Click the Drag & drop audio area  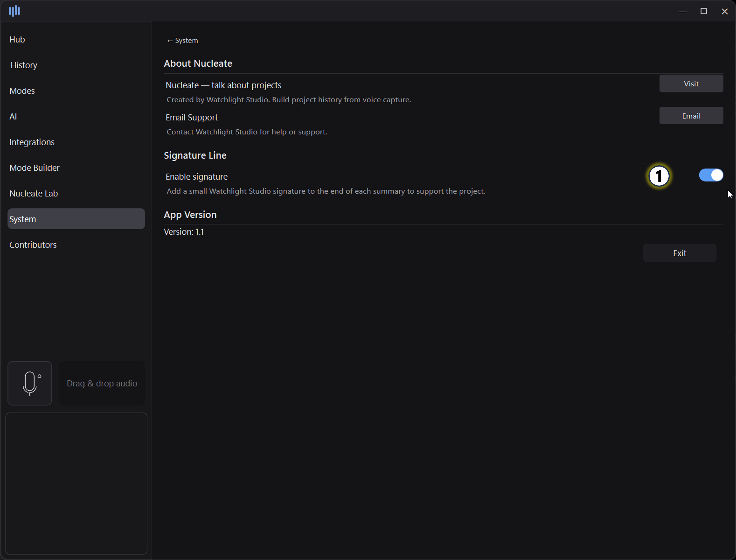click(102, 383)
